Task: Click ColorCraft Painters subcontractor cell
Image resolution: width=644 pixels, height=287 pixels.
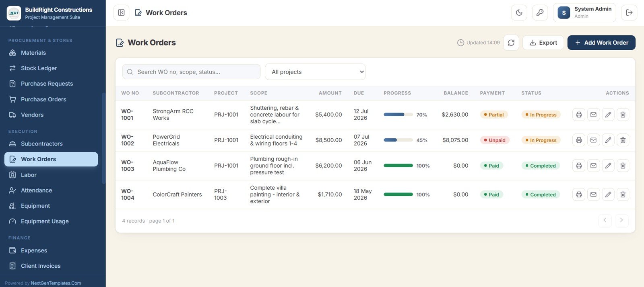Action: point(177,195)
